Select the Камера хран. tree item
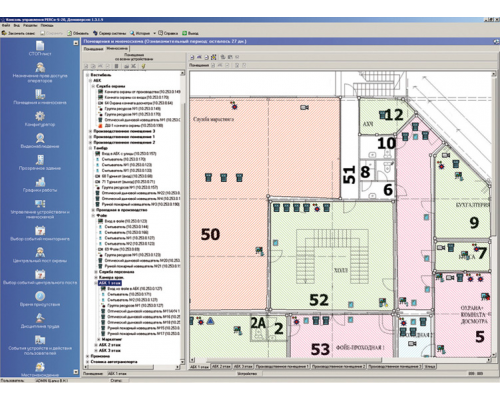The height and width of the screenshot is (400, 500). click(x=112, y=277)
